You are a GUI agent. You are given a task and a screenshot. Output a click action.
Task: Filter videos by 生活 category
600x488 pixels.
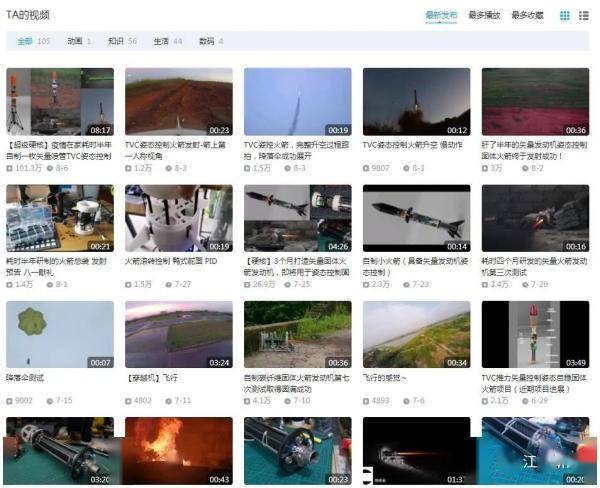pyautogui.click(x=168, y=41)
